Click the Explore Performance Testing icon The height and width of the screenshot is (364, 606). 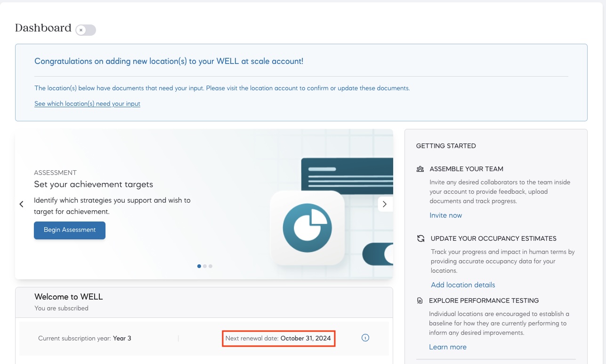[420, 301]
